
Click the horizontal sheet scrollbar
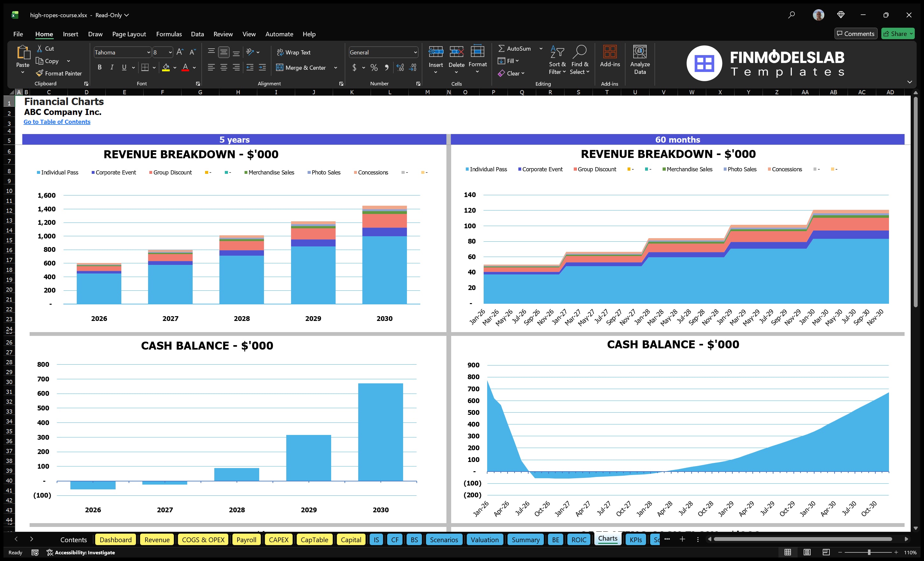point(802,539)
